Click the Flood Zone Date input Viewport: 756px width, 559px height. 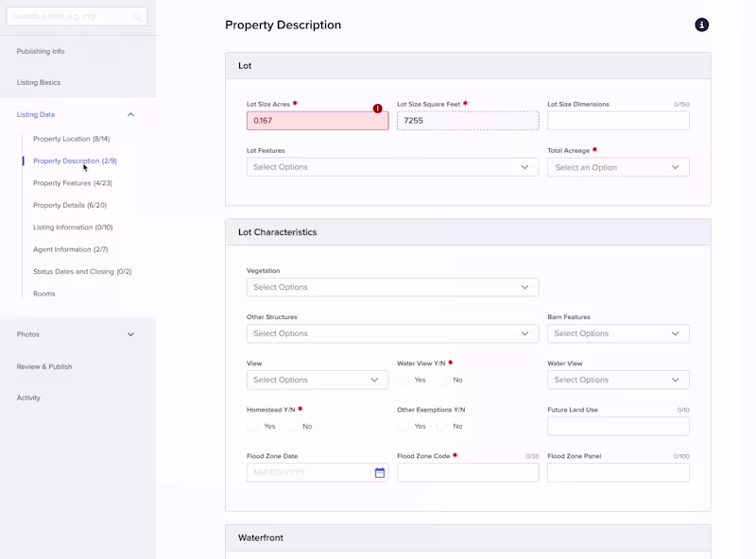pos(318,473)
